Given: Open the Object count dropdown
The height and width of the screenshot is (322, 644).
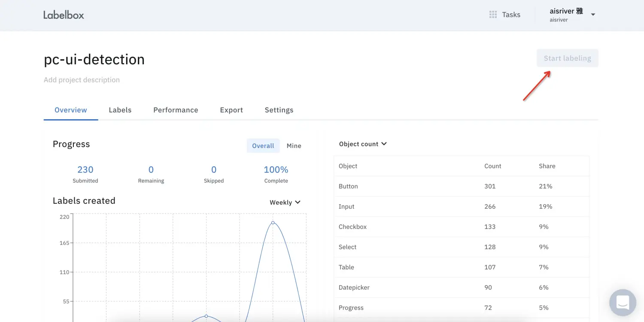Looking at the screenshot, I should pyautogui.click(x=363, y=144).
